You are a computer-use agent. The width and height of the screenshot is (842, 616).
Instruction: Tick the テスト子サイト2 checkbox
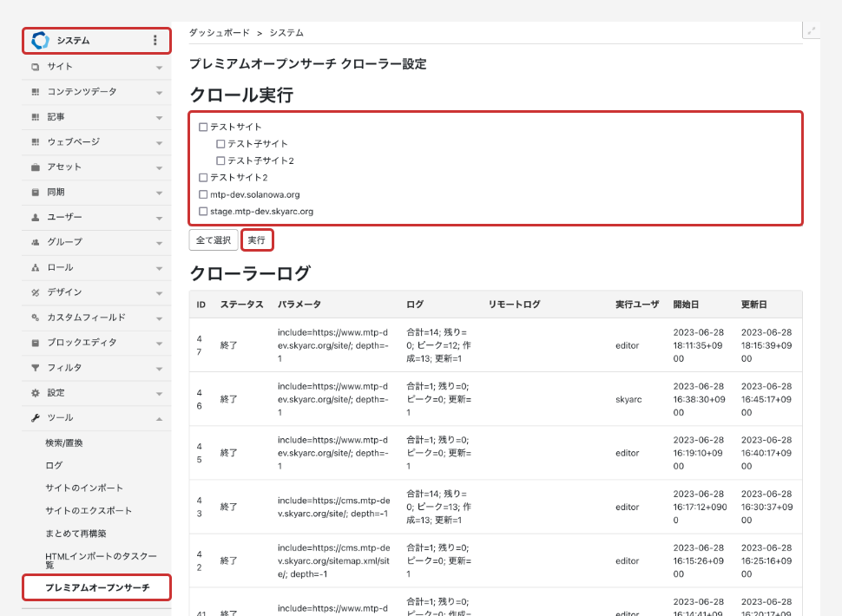point(220,161)
